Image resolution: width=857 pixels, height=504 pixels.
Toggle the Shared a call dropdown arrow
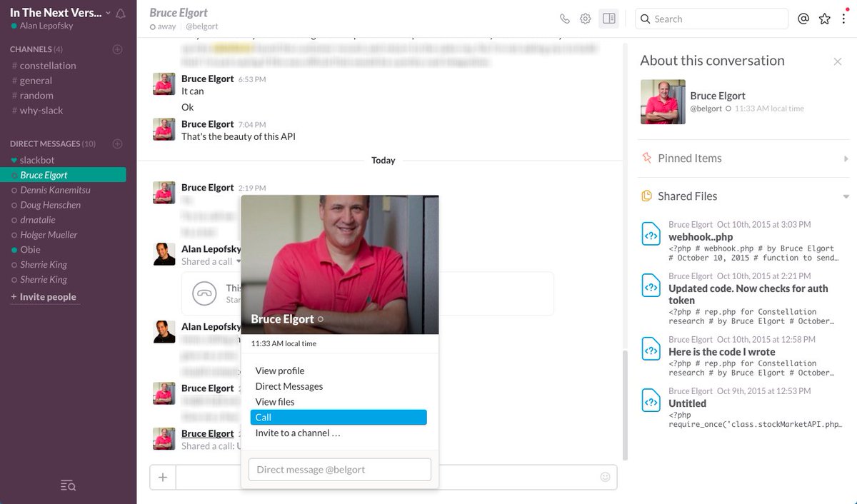click(239, 261)
